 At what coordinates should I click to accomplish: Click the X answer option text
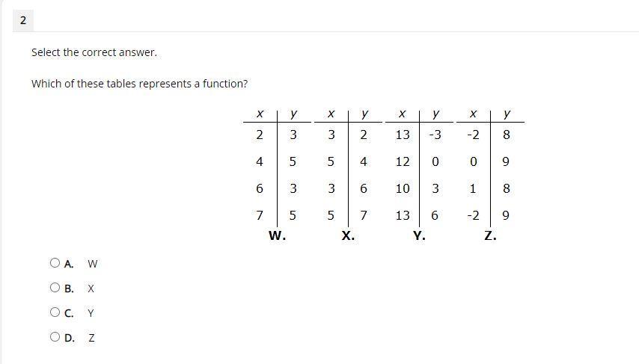coord(91,289)
